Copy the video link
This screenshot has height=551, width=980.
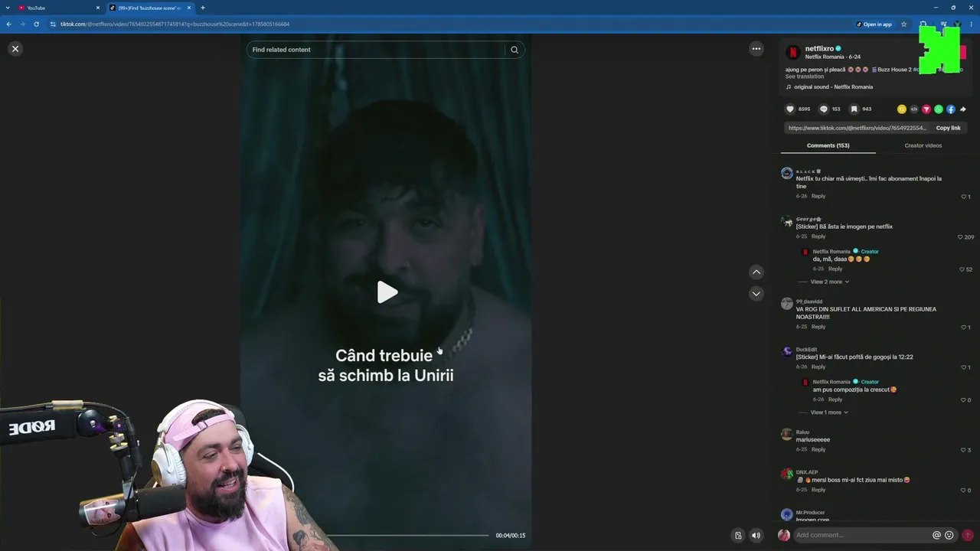(x=948, y=128)
